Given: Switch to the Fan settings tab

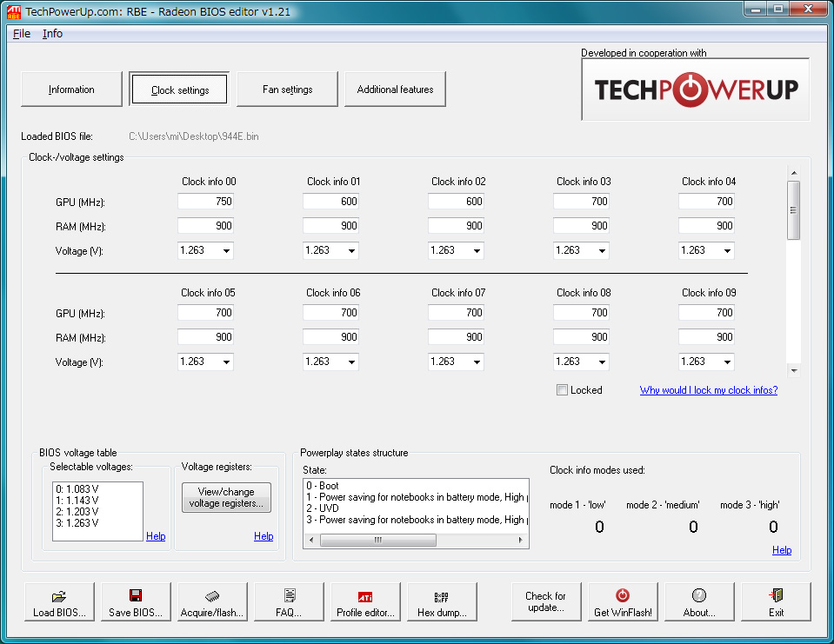Looking at the screenshot, I should pyautogui.click(x=287, y=90).
